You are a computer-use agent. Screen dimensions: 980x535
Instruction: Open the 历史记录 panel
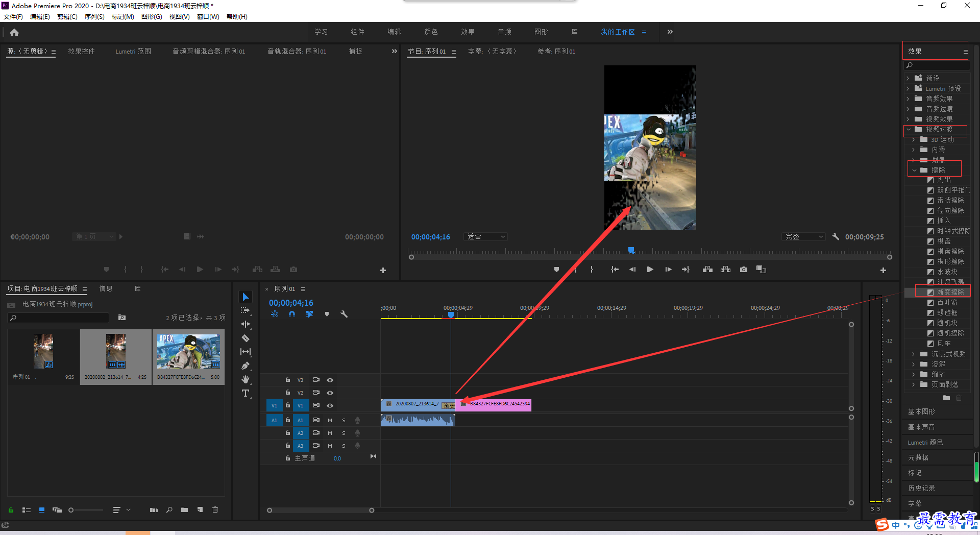click(921, 488)
